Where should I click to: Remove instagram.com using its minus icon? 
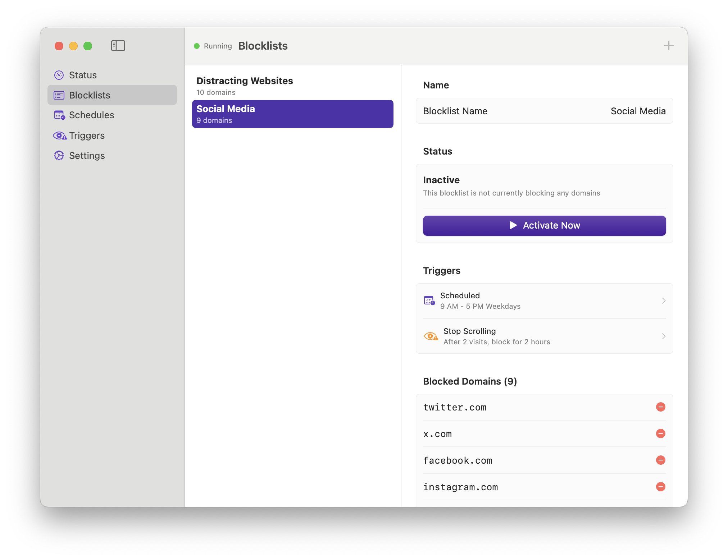click(x=661, y=487)
